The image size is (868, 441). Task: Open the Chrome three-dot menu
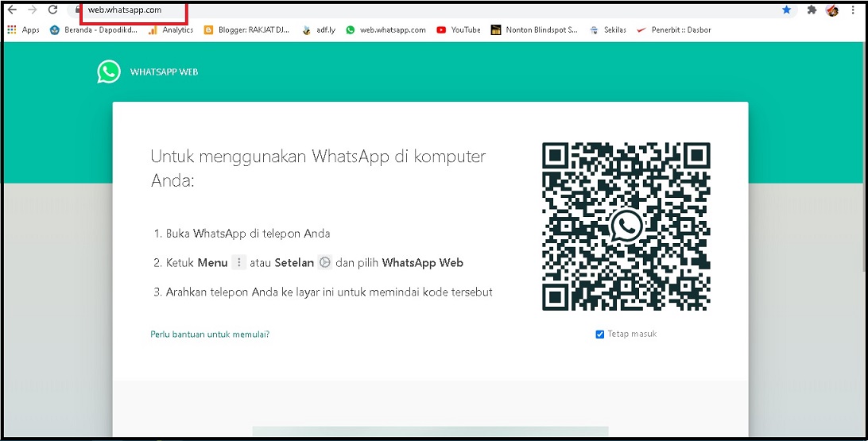pyautogui.click(x=853, y=10)
